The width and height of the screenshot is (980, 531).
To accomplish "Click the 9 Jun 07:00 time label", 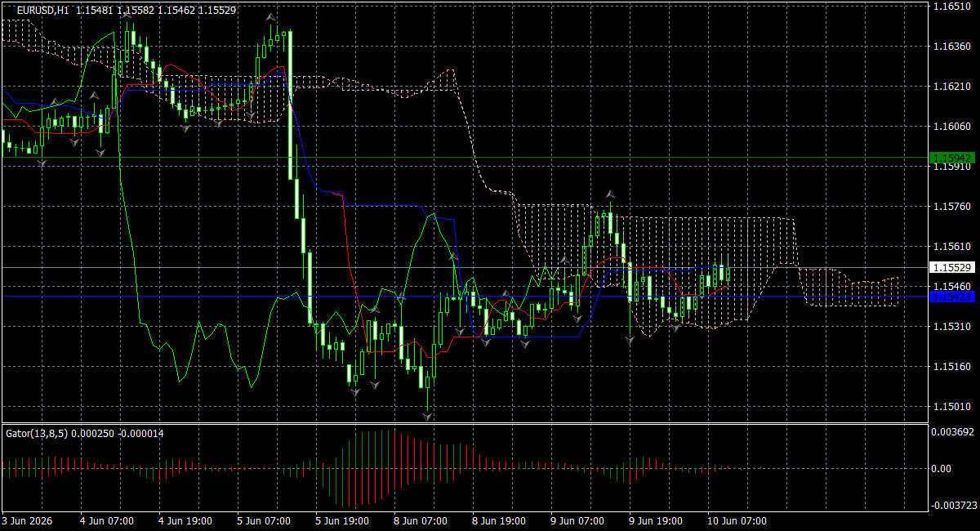I will point(577,520).
